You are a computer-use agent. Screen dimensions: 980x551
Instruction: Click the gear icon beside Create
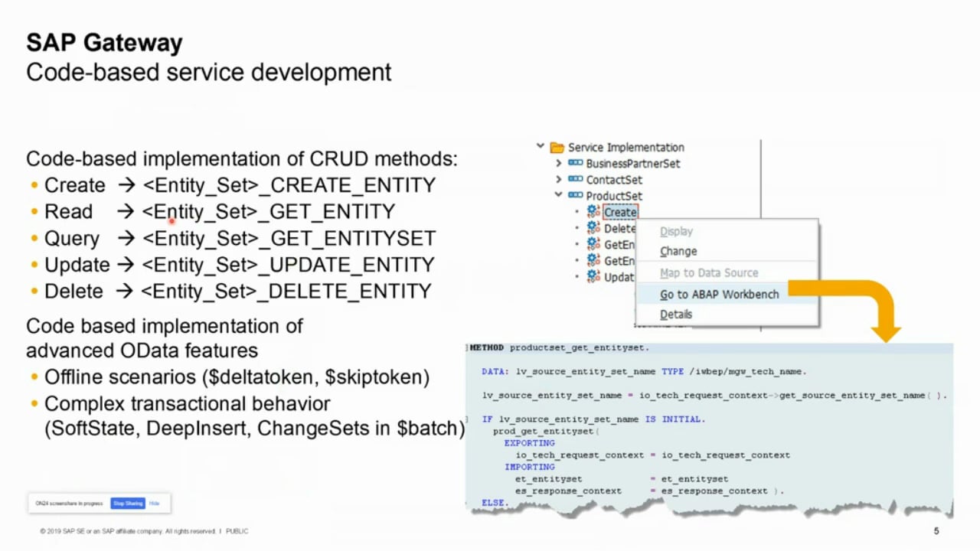(x=593, y=211)
